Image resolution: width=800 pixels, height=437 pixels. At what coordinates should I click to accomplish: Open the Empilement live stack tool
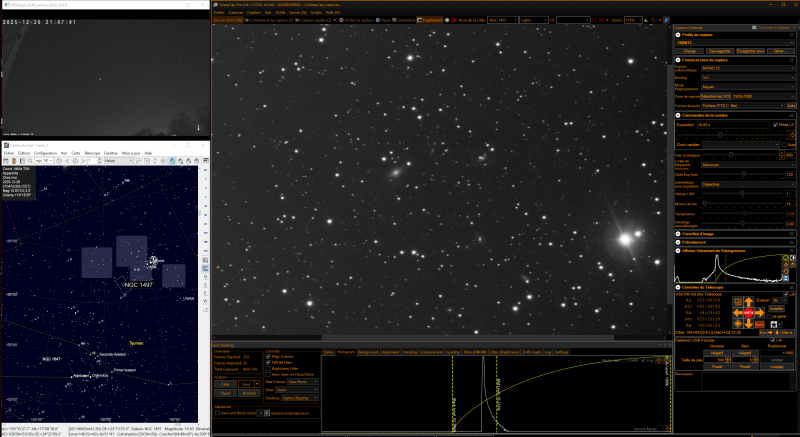pos(430,20)
